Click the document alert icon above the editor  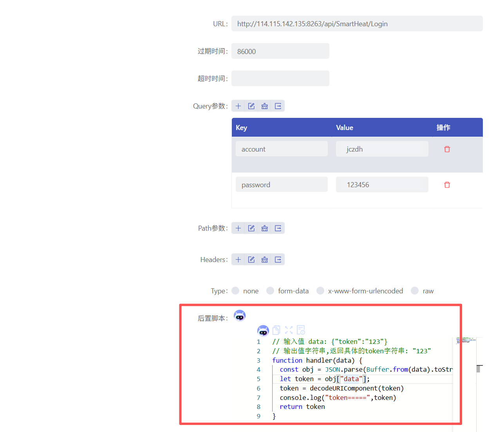pos(301,330)
